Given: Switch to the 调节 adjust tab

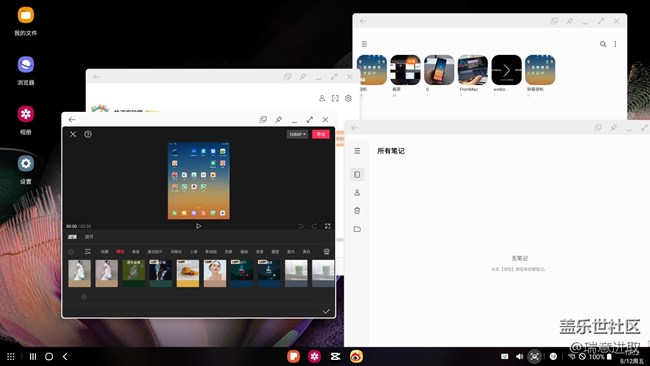Looking at the screenshot, I should tap(89, 237).
